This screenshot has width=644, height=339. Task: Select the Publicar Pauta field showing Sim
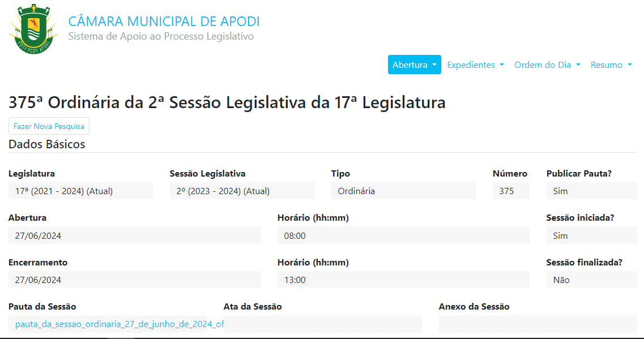pos(591,191)
